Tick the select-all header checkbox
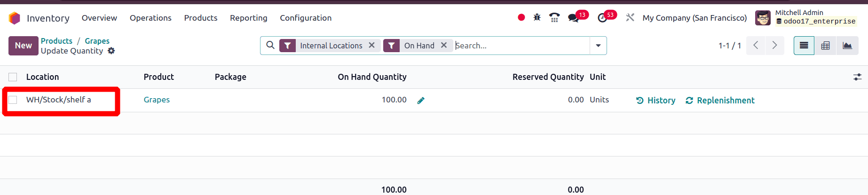Screen dimensions: 868x195 pyautogui.click(x=13, y=77)
